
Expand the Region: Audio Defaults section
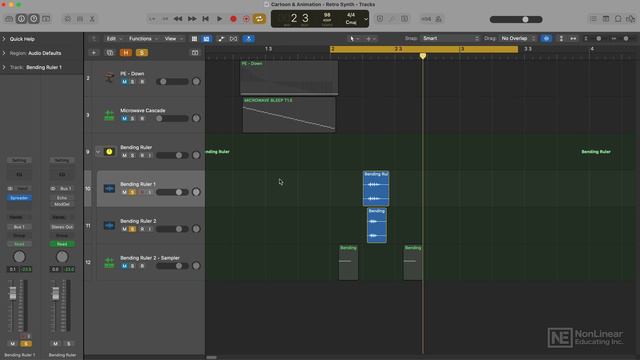pyautogui.click(x=4, y=53)
